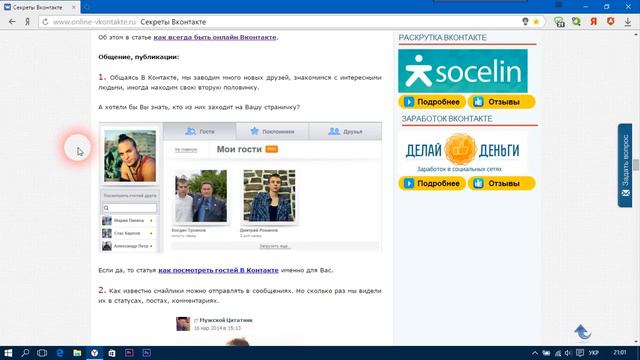Go back with the browser back arrow
The width and height of the screenshot is (640, 360).
click(12, 22)
